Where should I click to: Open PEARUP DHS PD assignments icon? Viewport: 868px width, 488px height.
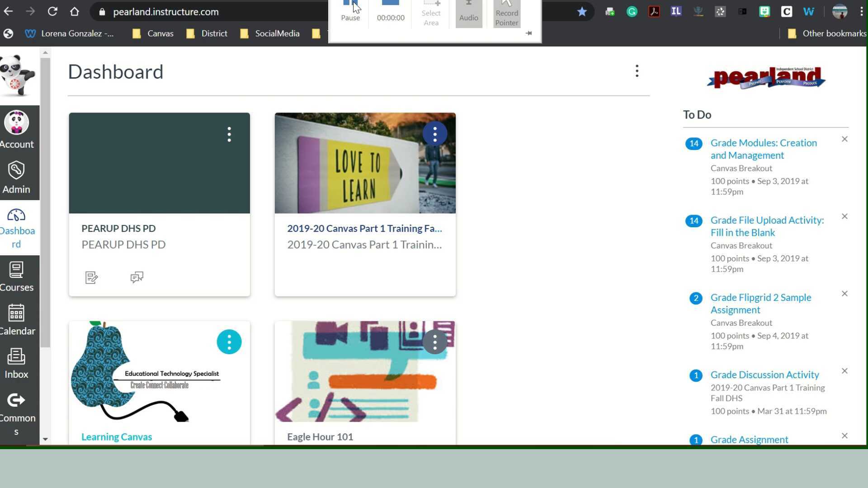pos(91,277)
